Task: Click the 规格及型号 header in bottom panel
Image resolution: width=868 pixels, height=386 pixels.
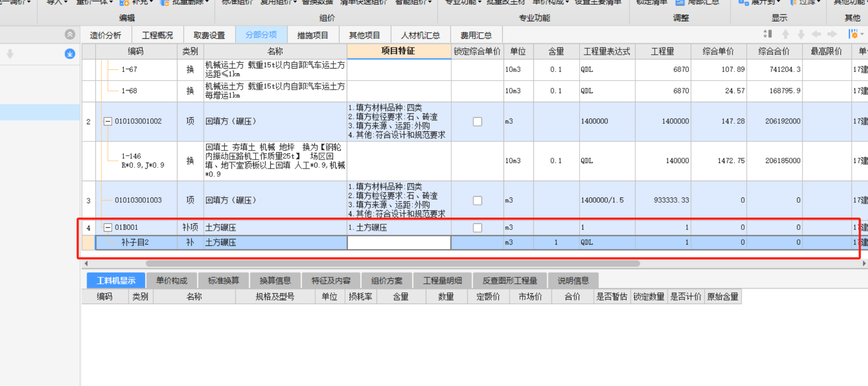Action: pyautogui.click(x=275, y=297)
